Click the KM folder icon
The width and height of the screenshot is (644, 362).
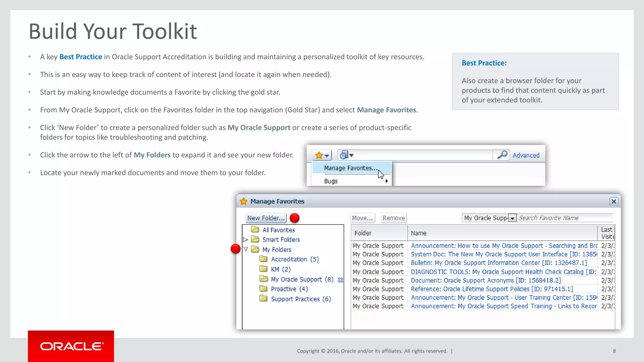tap(264, 269)
